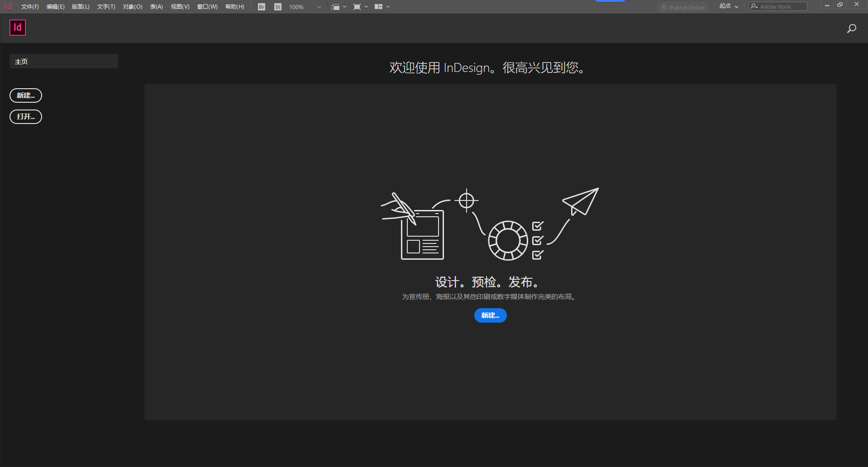
Task: Open the search magnifier on the right side
Action: pos(852,28)
